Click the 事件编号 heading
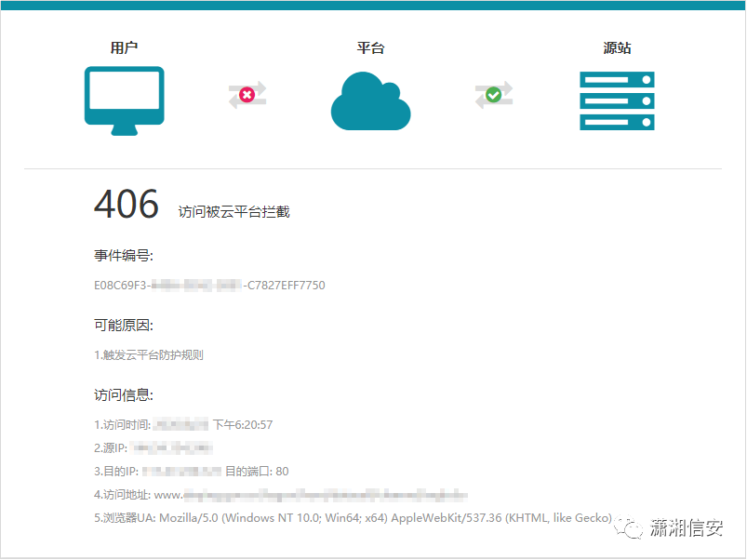Screen dimensions: 747x560 click(124, 256)
